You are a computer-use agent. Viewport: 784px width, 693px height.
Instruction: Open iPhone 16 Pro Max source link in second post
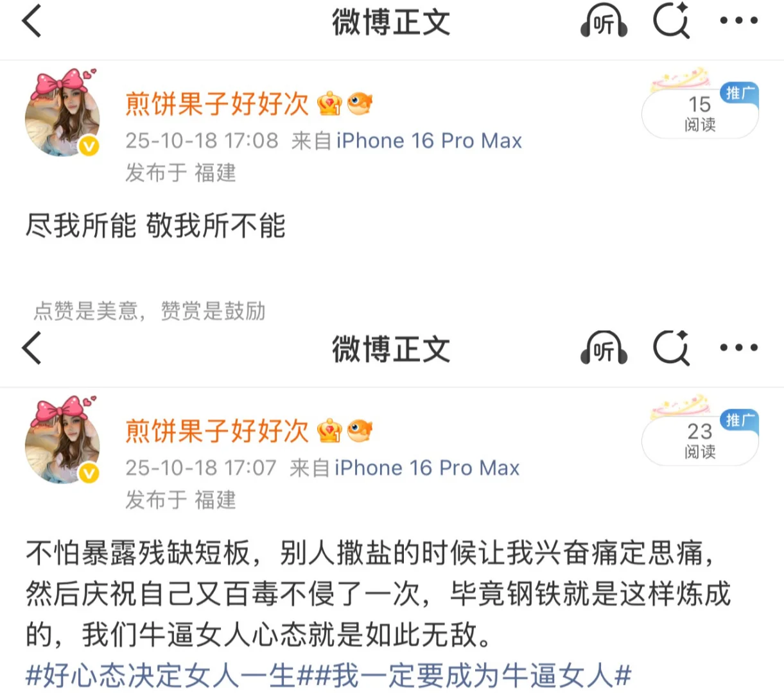point(427,468)
